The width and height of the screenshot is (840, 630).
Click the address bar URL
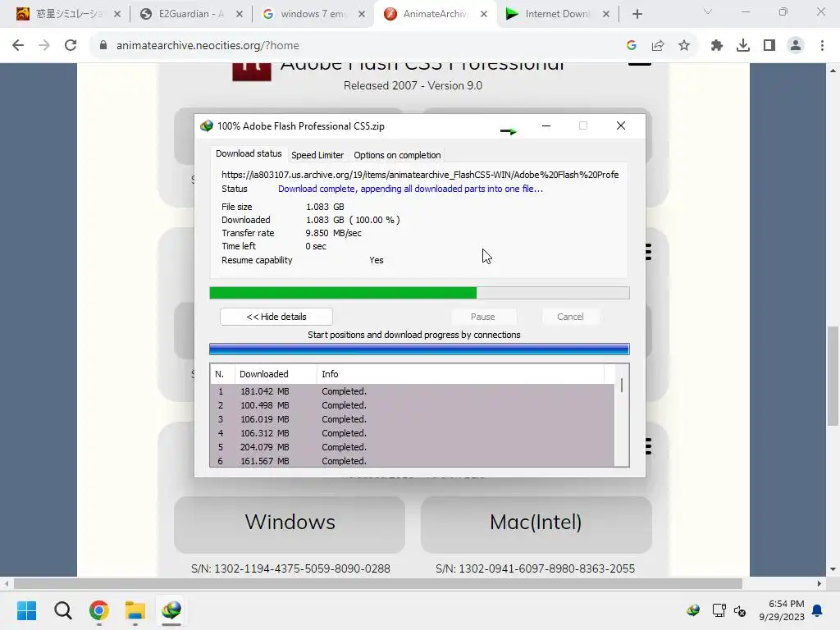tap(208, 46)
